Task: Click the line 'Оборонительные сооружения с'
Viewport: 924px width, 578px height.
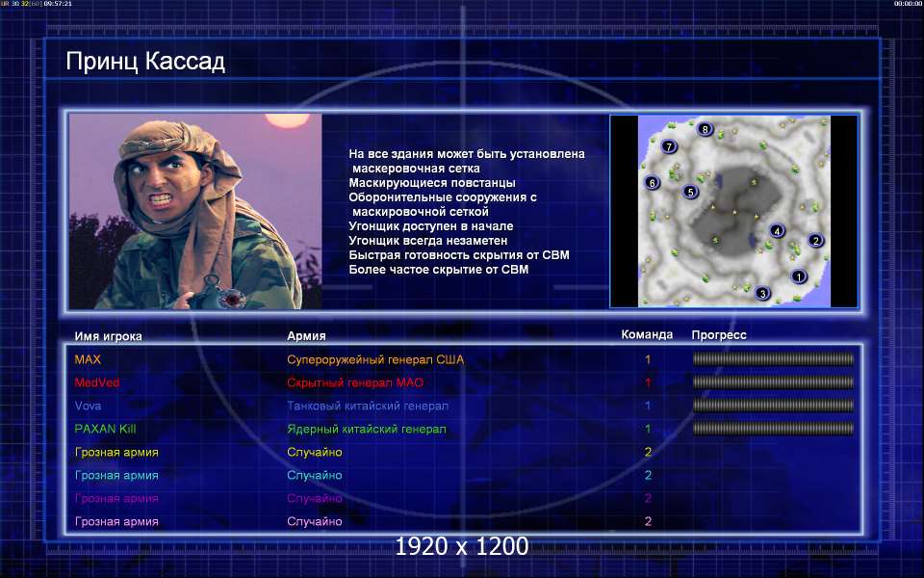Action: (x=443, y=197)
